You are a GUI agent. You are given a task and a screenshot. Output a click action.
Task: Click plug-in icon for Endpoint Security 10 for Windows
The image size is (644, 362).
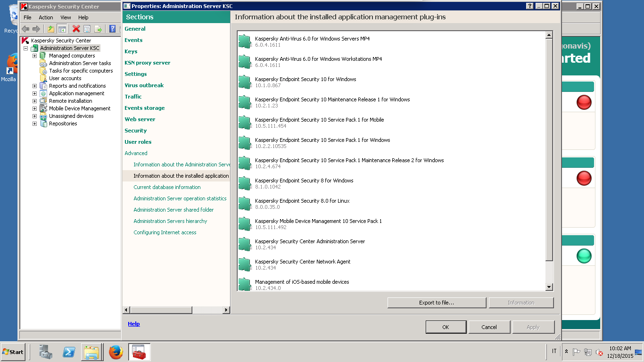pyautogui.click(x=245, y=82)
